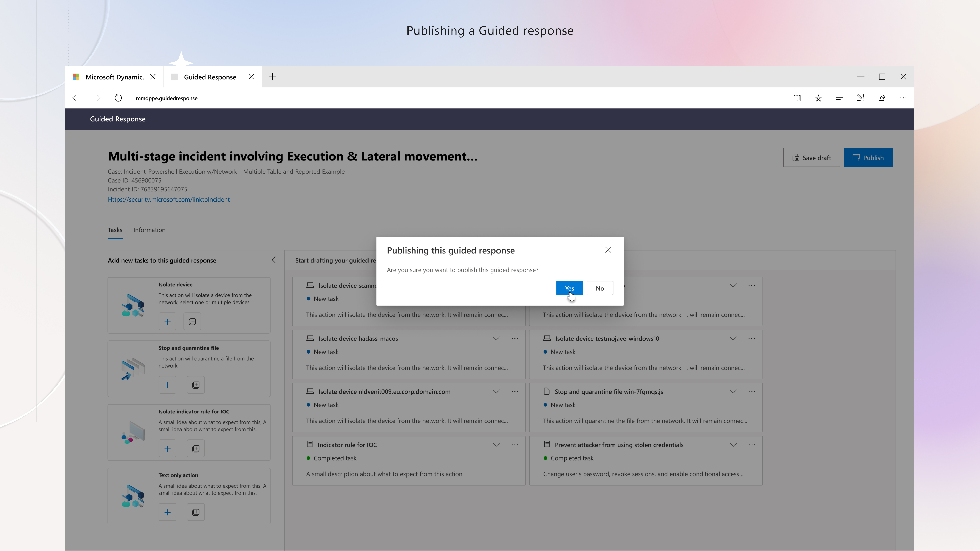This screenshot has height=551, width=980.
Task: Open a new browser tab
Action: coord(272,77)
